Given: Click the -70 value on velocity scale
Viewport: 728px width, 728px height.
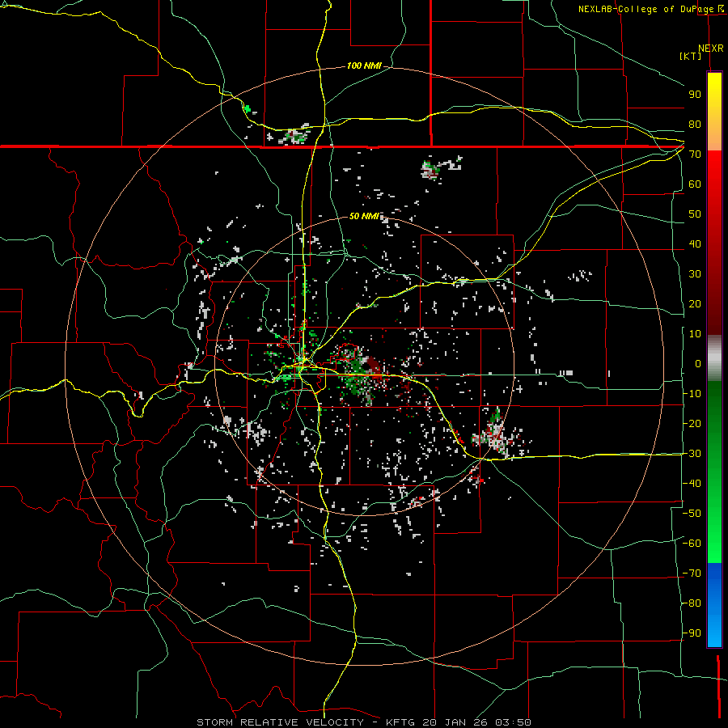Looking at the screenshot, I should pyautogui.click(x=692, y=574).
